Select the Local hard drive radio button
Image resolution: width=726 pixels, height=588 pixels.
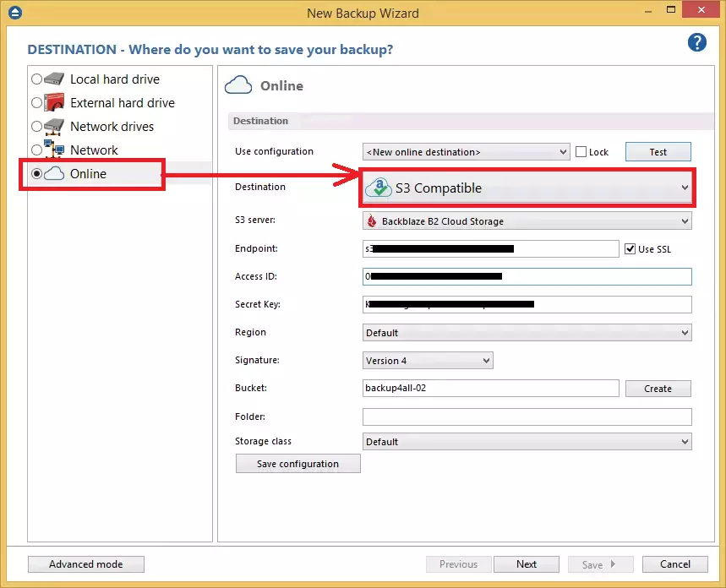36,79
